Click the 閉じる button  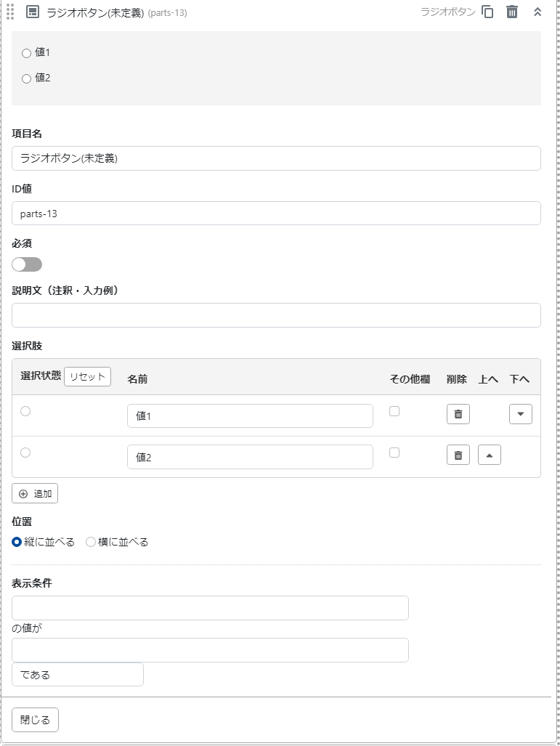(34, 719)
